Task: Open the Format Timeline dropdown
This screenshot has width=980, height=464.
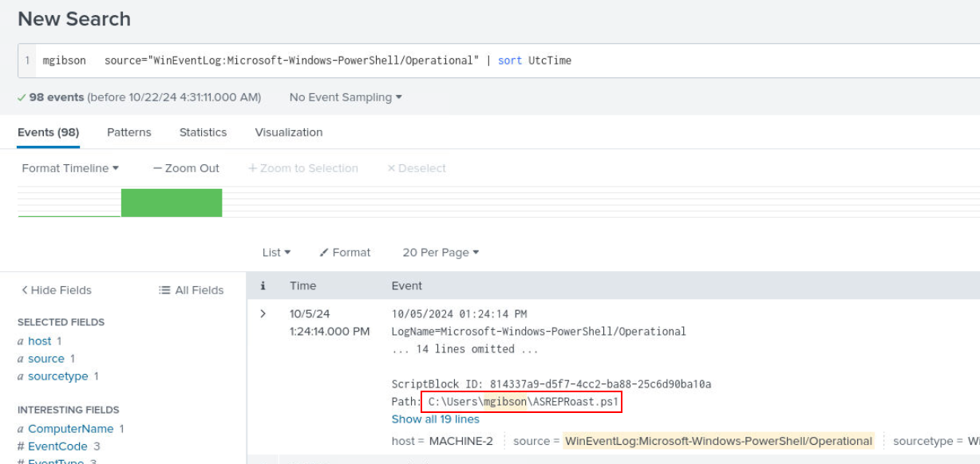Action: pyautogui.click(x=70, y=168)
